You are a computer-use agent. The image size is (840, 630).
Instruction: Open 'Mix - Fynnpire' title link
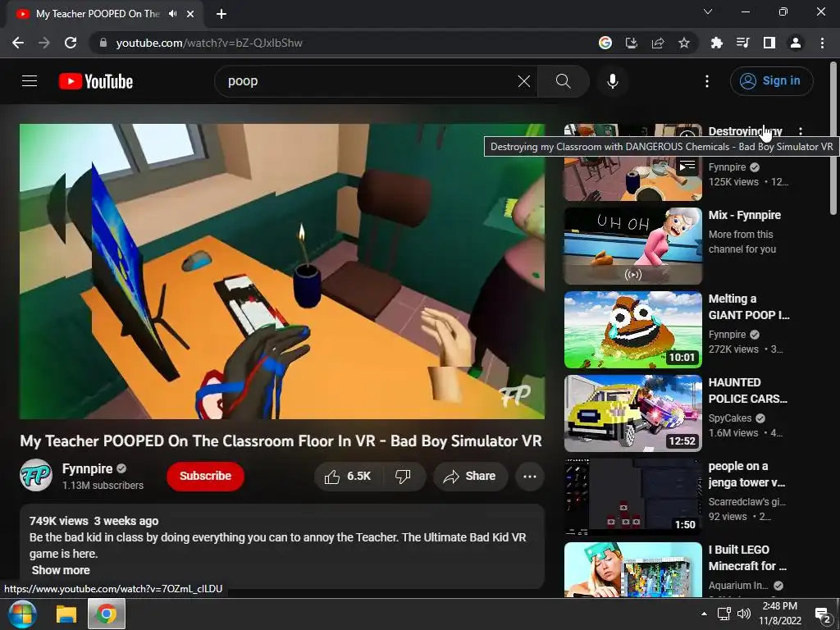(744, 215)
